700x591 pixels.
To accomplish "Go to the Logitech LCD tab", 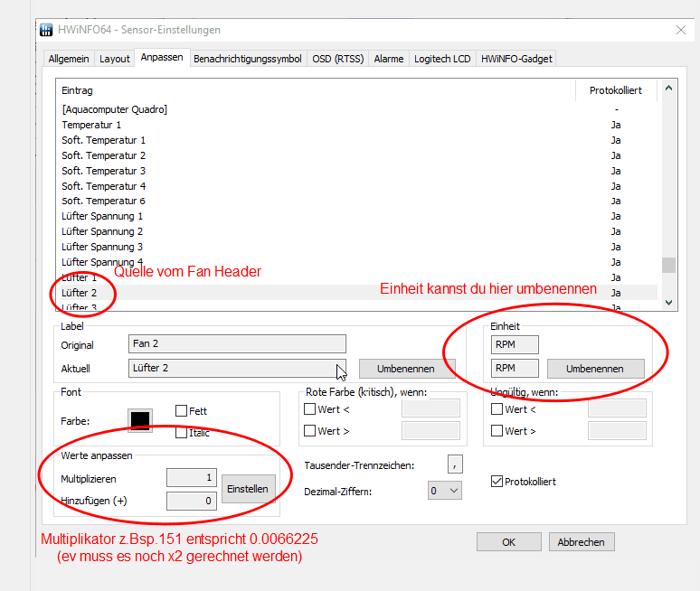I will (442, 59).
